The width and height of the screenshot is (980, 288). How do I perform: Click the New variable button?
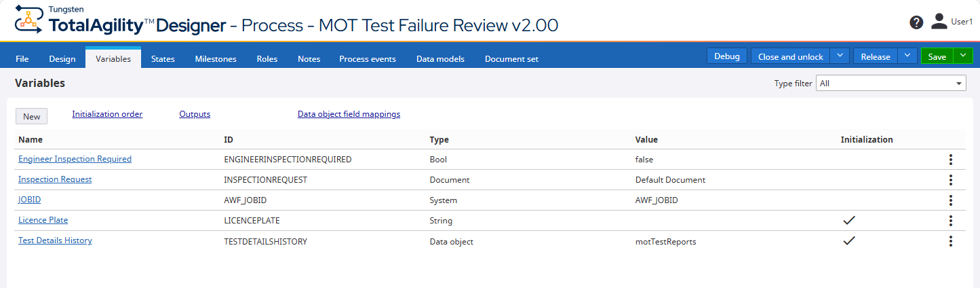pyautogui.click(x=32, y=116)
